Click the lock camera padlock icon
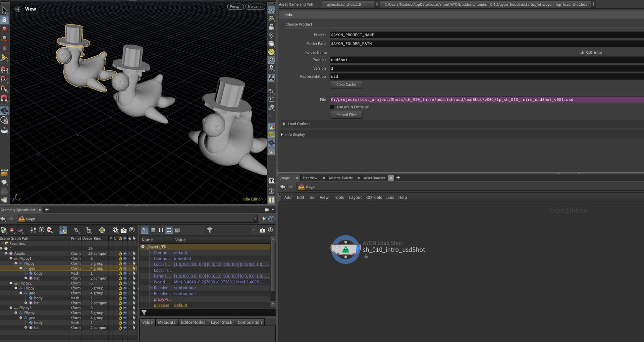 point(271,27)
